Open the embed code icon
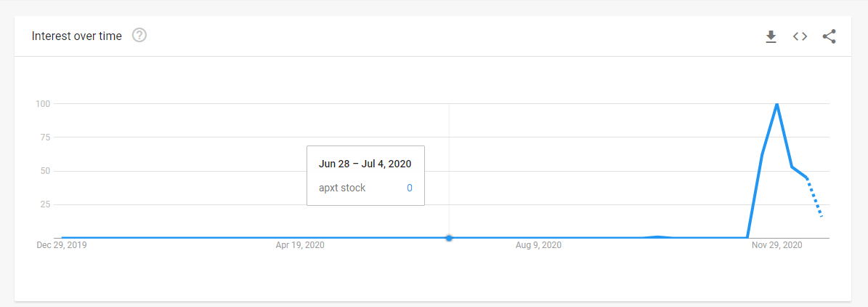 click(800, 36)
